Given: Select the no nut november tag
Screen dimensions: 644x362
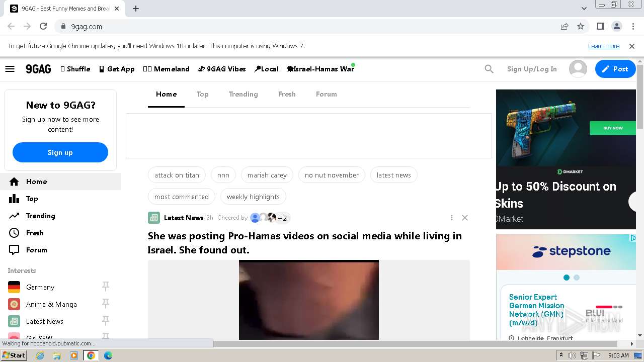Looking at the screenshot, I should click(x=332, y=175).
